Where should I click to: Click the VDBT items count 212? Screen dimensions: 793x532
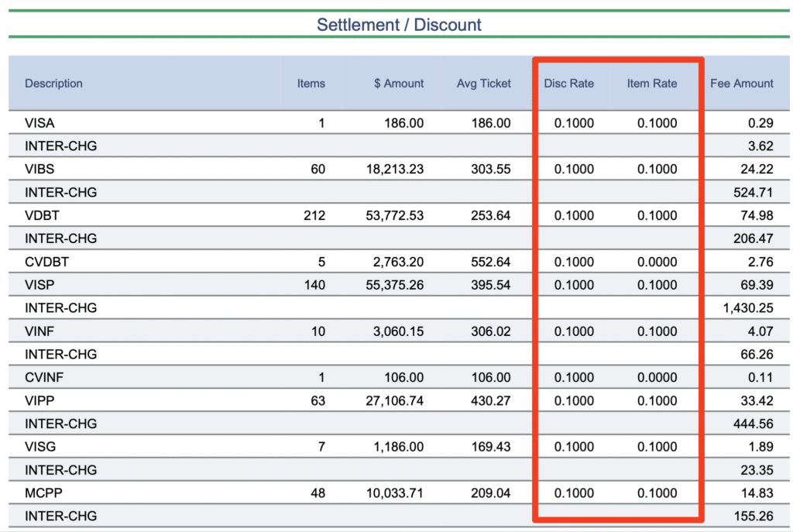point(314,216)
